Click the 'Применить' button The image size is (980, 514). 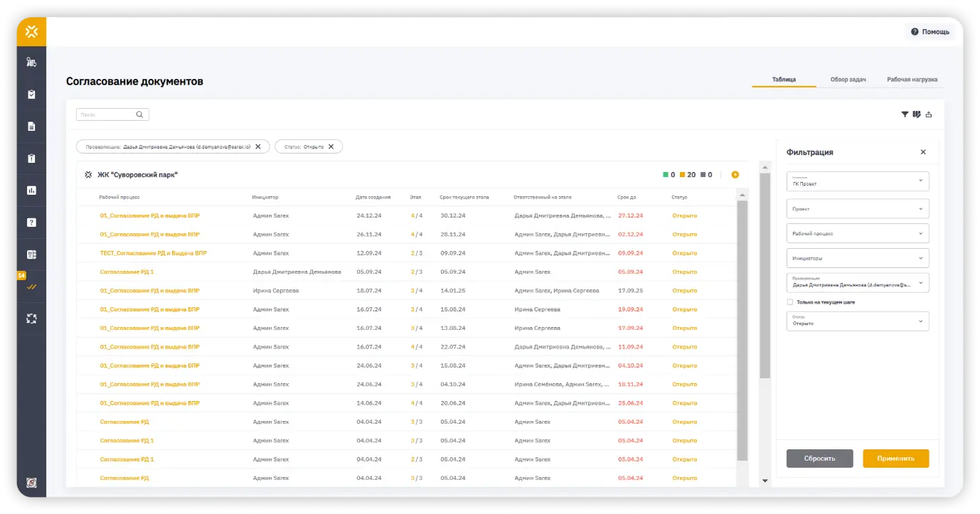click(x=895, y=459)
